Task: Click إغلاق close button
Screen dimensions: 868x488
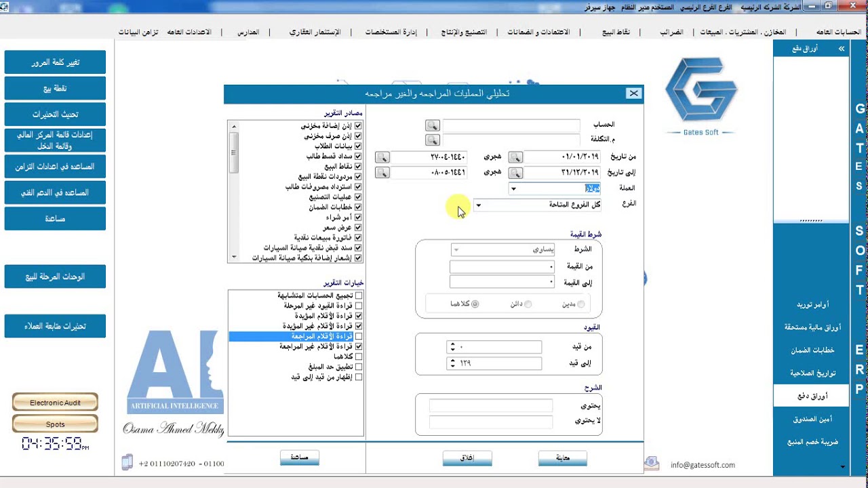Action: pos(467,458)
